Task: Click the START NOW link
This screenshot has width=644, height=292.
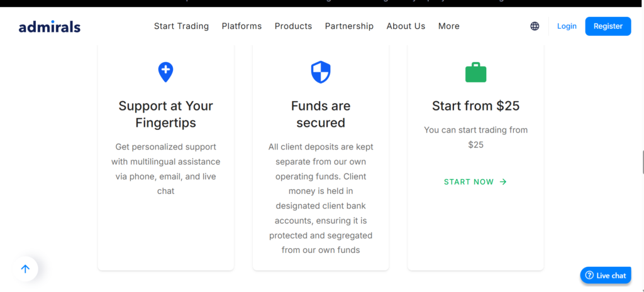Action: tap(469, 182)
